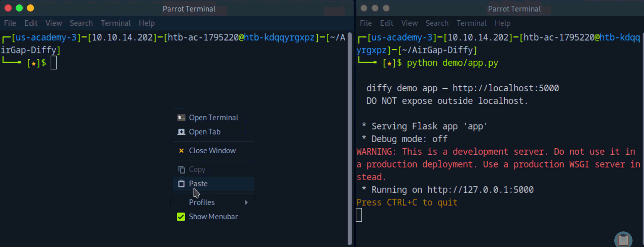Open View menu in right terminal window
This screenshot has width=644, height=247.
click(410, 23)
